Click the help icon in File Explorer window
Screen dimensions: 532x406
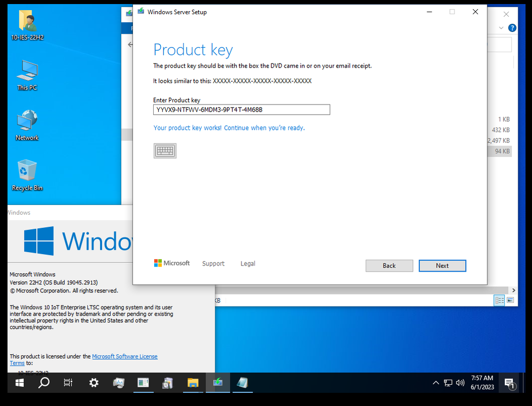click(512, 28)
